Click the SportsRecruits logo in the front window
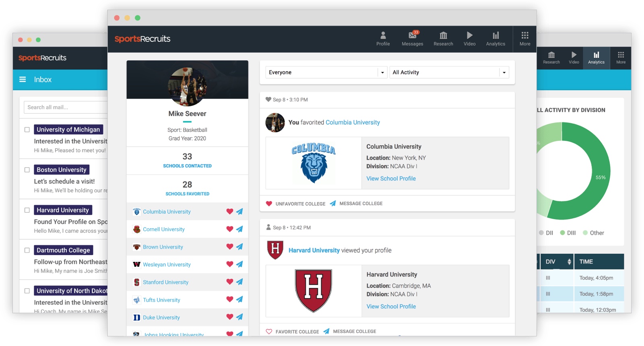644x346 pixels. pos(142,39)
